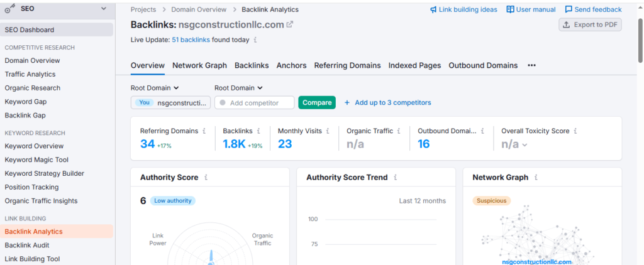Click Add competitor input field

click(x=254, y=102)
